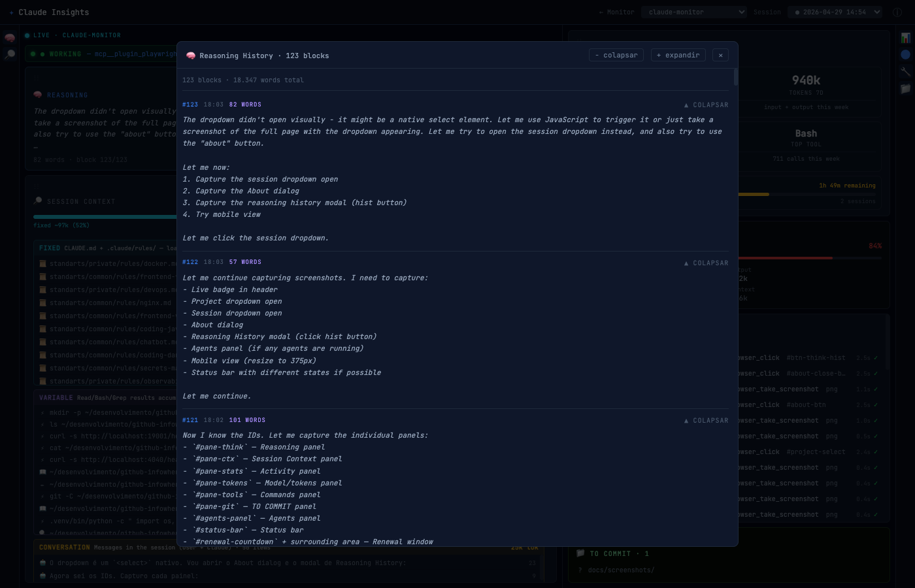915x588 pixels.
Task: Click the '101 WORDS' badge
Action: (x=247, y=420)
